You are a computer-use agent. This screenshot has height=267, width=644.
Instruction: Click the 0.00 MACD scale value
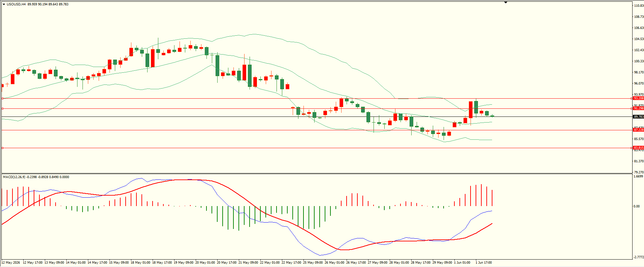(x=637, y=206)
